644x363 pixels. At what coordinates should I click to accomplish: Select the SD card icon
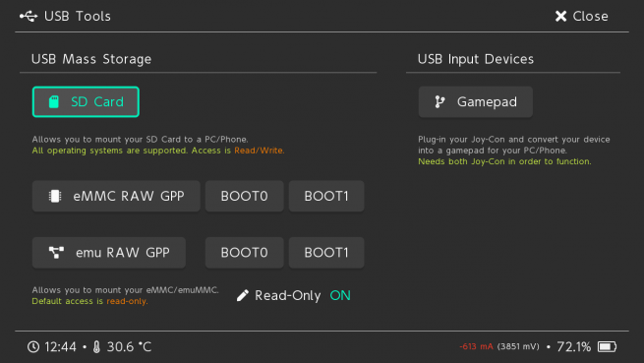tap(54, 102)
